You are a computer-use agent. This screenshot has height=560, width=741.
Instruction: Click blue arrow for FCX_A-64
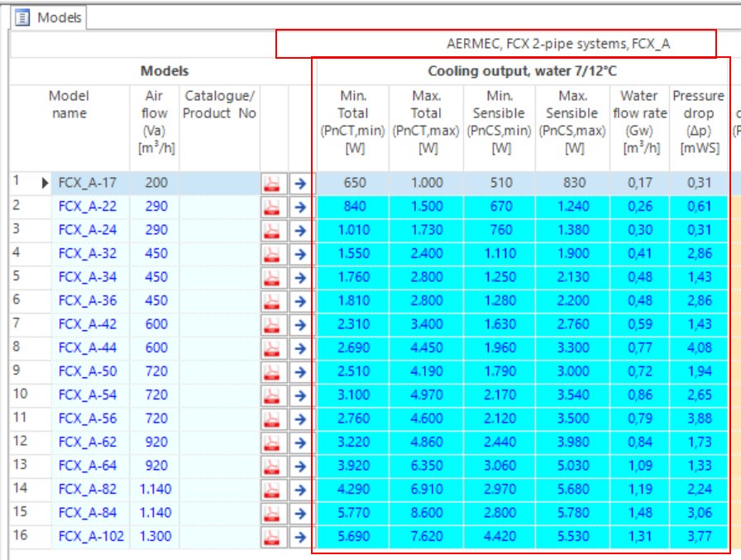tap(299, 466)
